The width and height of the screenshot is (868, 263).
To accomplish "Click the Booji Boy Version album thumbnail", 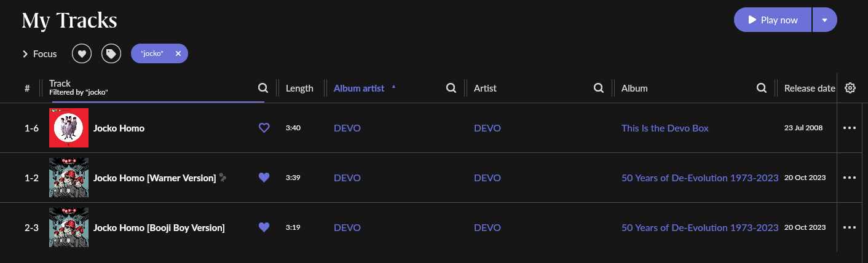I will [69, 227].
